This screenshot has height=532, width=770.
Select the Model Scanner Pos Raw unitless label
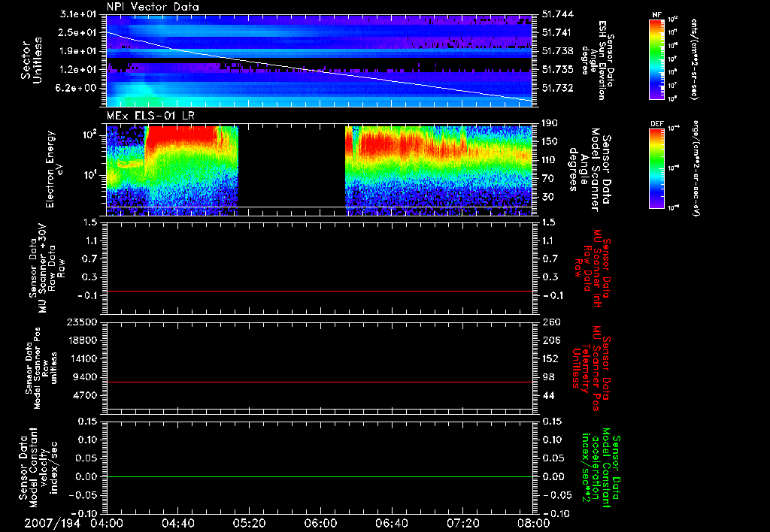point(41,368)
